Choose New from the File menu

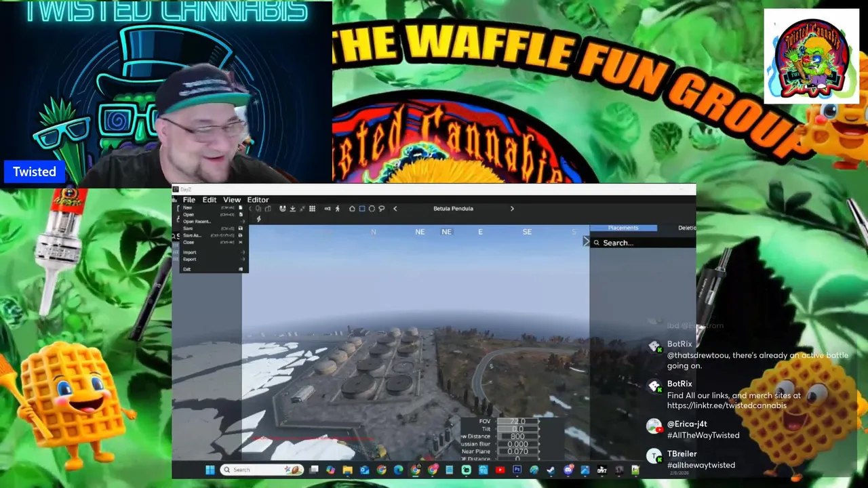[x=214, y=207]
